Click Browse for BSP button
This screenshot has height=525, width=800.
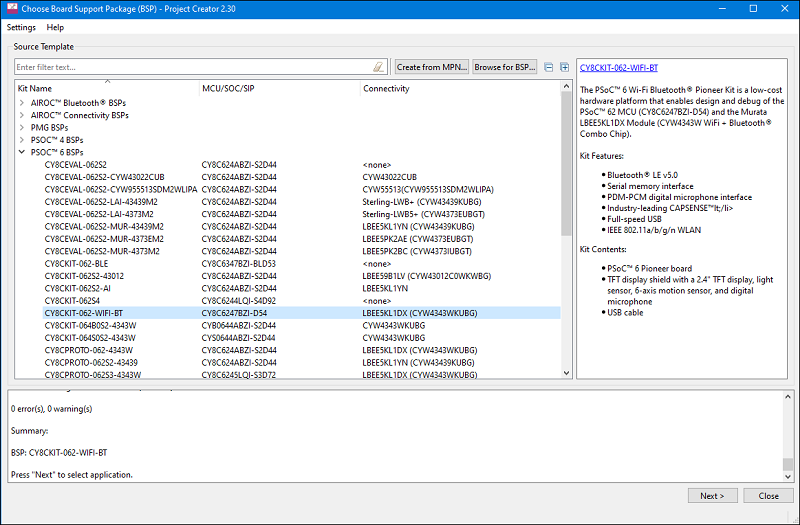tap(505, 67)
